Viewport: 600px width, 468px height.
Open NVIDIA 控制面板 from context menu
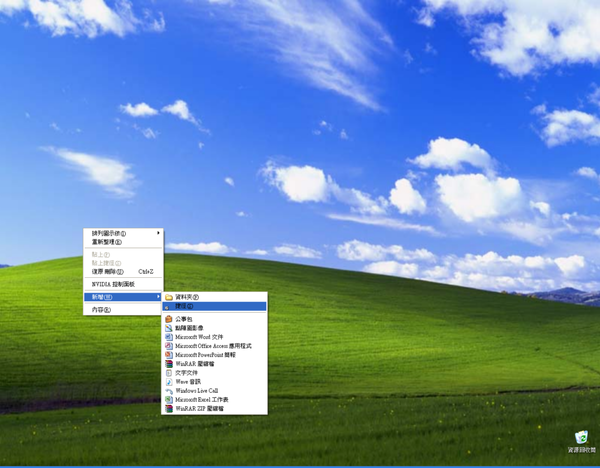[123, 284]
